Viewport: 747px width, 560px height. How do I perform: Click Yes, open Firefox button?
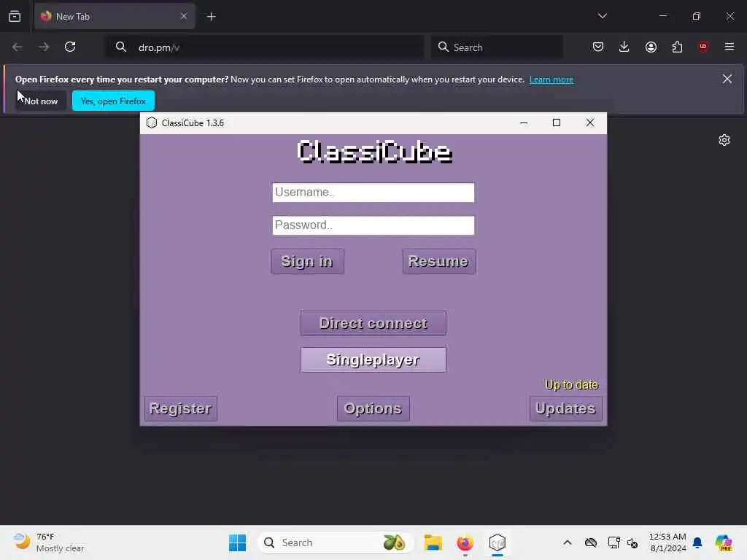click(113, 101)
